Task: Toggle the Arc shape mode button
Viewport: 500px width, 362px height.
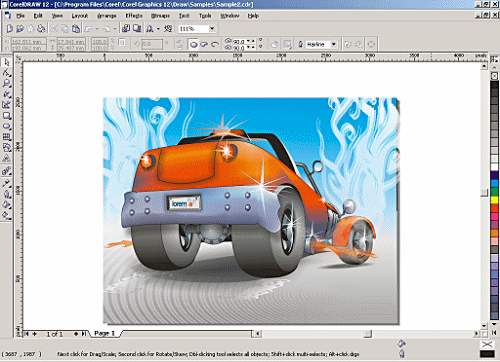Action: tap(215, 44)
